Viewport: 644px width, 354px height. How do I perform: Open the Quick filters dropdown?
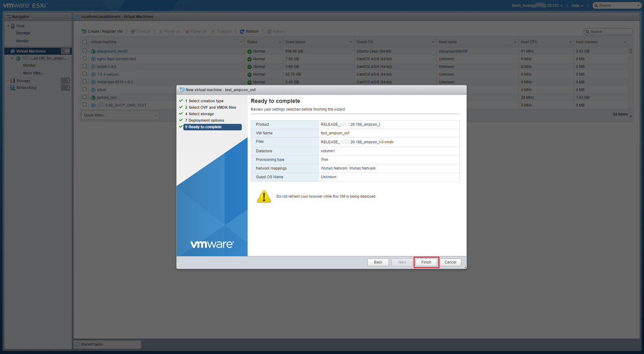click(120, 115)
